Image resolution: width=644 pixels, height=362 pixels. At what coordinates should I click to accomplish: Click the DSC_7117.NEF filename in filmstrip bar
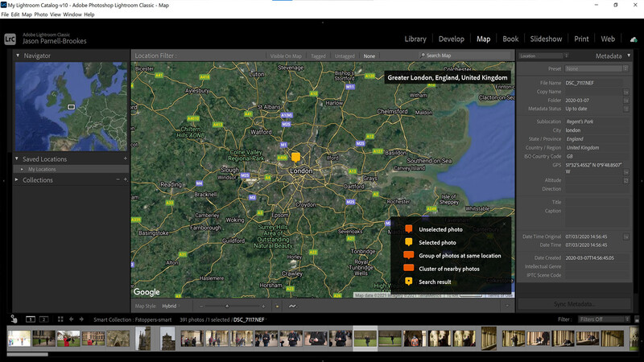249,319
